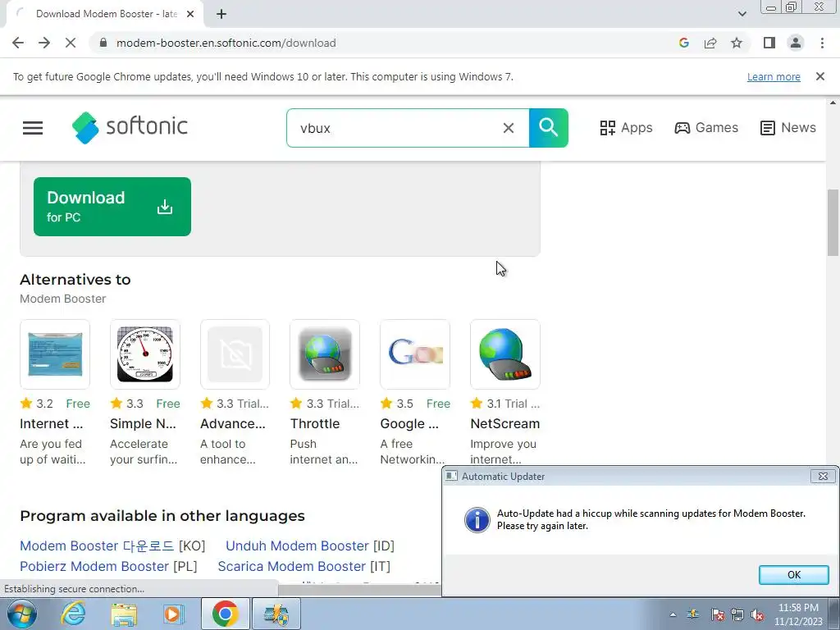Stop loading the page
Viewport: 840px width, 630px height.
71,43
